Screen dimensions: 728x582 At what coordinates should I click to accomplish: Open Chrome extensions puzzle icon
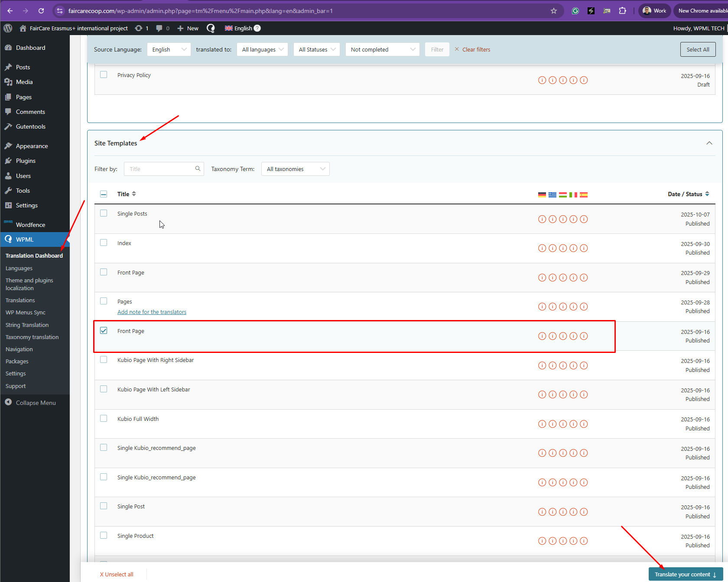pos(622,11)
